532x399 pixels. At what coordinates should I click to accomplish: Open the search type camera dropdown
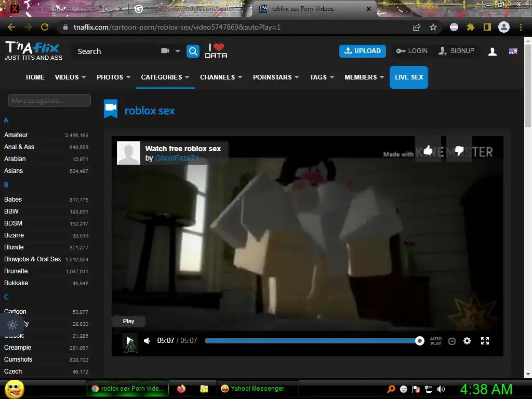click(170, 51)
